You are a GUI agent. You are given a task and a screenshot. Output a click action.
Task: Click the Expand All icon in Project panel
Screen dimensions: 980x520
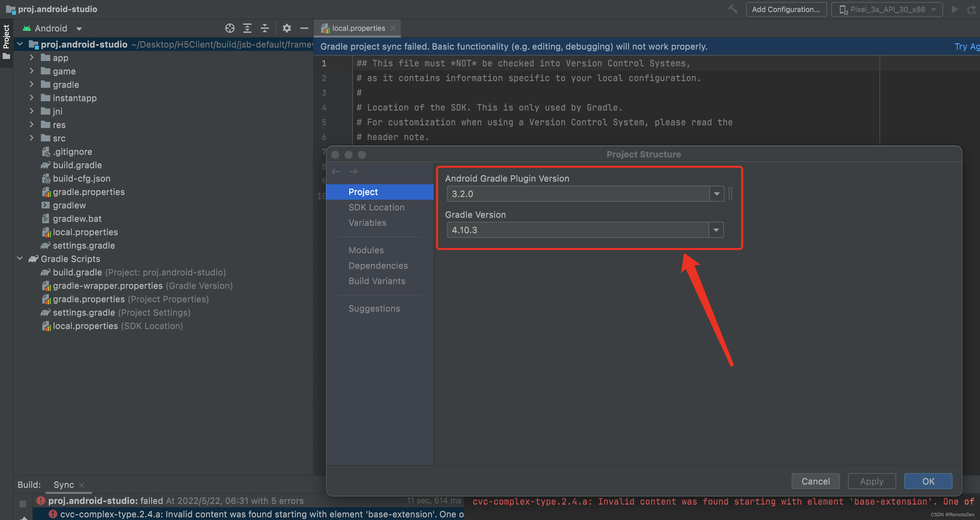pyautogui.click(x=247, y=28)
